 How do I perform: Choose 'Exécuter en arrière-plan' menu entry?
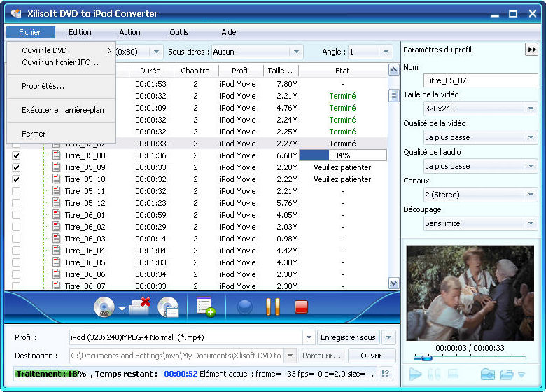[62, 110]
